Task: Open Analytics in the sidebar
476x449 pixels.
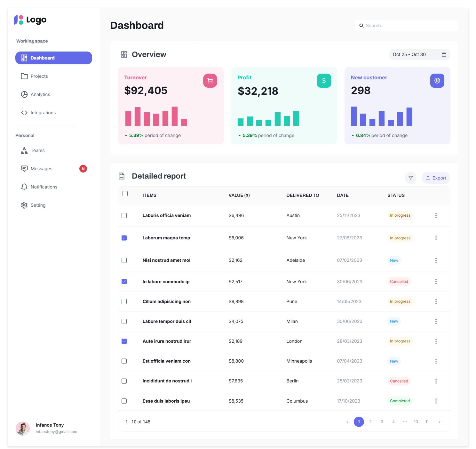Action: (x=40, y=94)
